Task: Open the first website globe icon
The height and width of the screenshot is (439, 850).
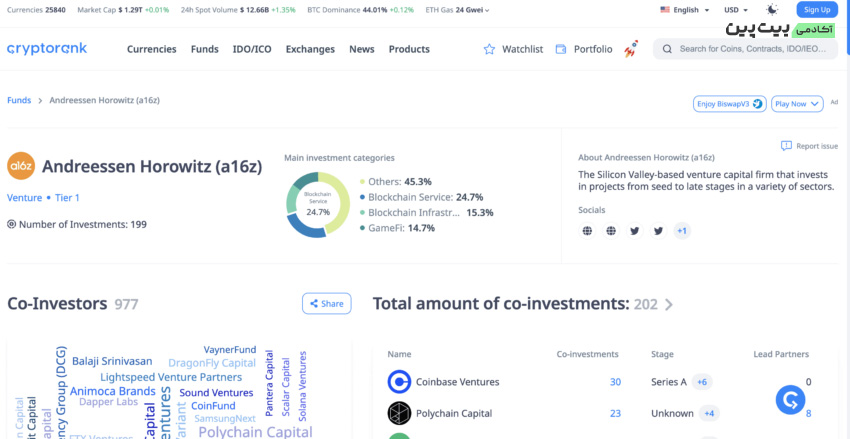Action: [x=587, y=231]
